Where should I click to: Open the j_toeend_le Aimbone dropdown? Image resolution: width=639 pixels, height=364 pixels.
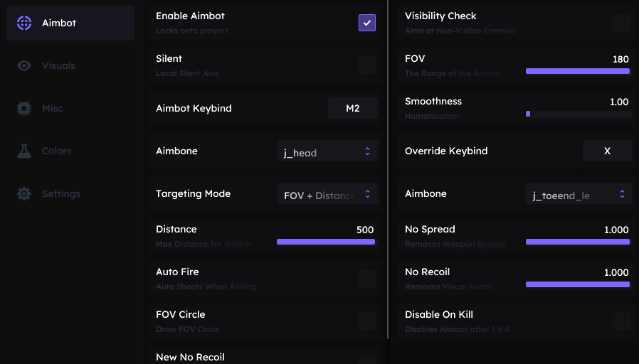579,193
